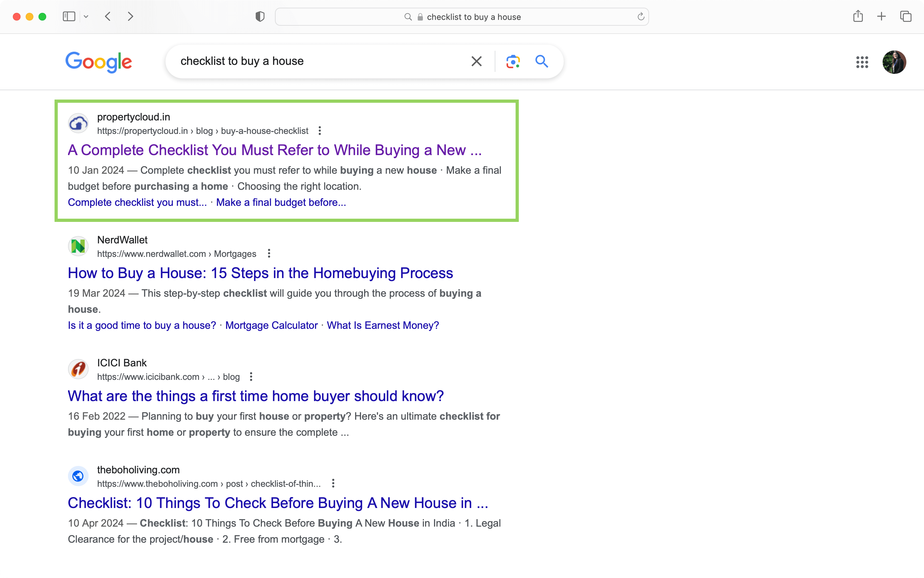This screenshot has width=924, height=578.
Task: Click the ICICI Bank favicon
Action: click(78, 369)
